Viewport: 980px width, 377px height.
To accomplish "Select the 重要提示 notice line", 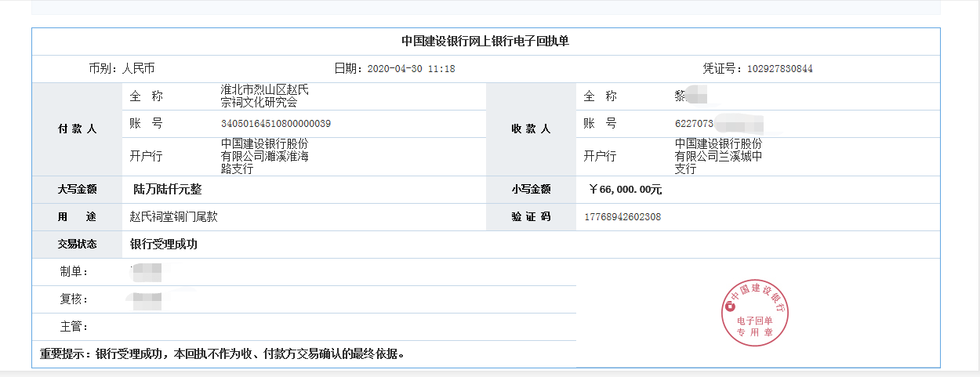I will 223,353.
